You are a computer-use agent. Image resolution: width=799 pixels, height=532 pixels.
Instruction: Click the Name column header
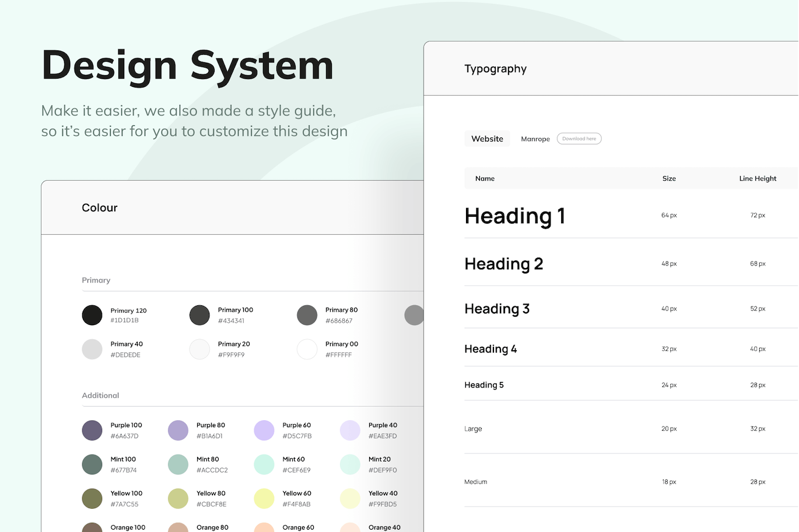pos(485,178)
